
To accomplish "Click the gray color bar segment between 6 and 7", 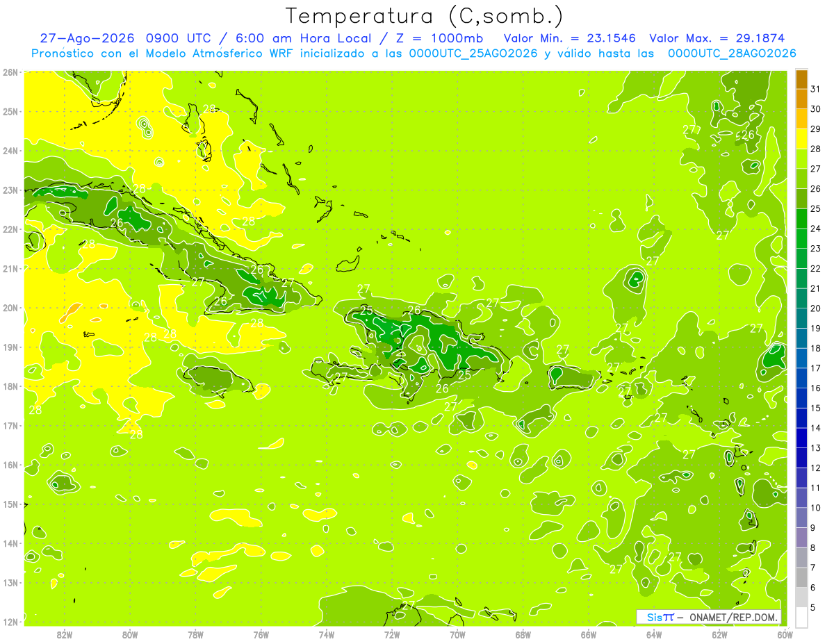I will 801,577.
